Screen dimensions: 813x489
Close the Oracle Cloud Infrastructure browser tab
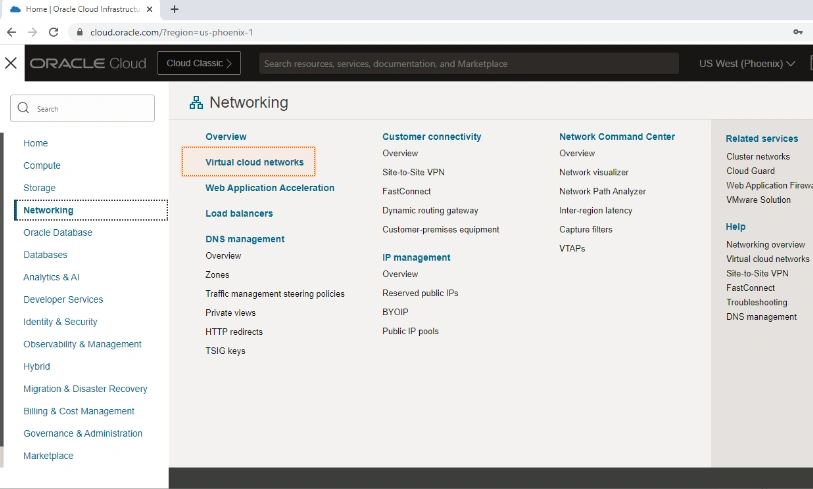click(149, 9)
